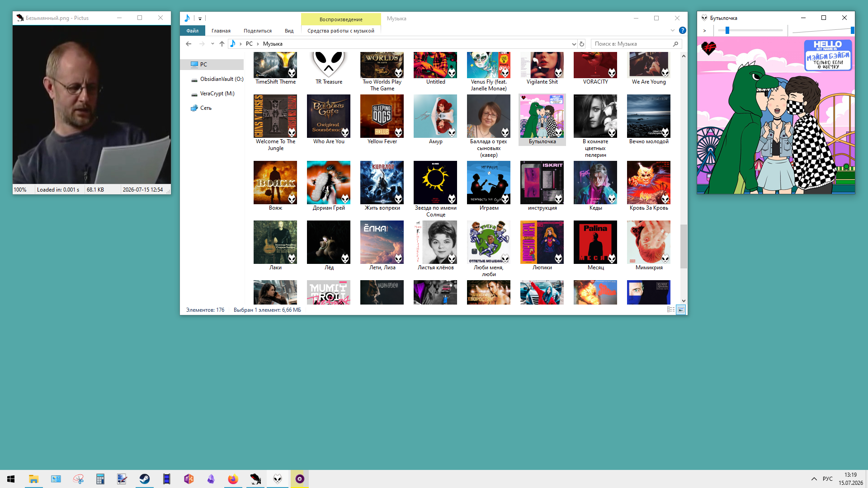Switch to the Главная ribbon tab

pyautogui.click(x=221, y=31)
